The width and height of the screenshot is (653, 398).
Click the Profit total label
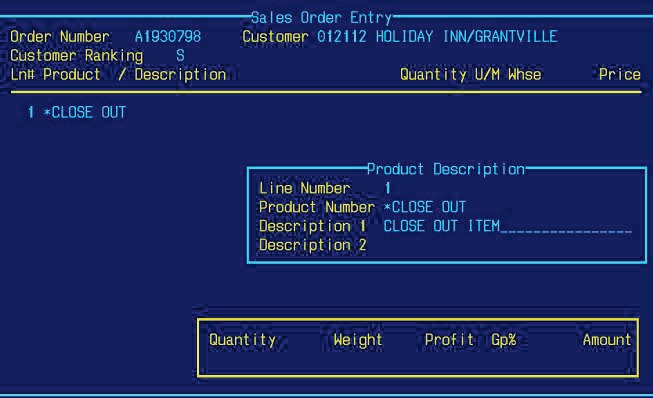449,340
